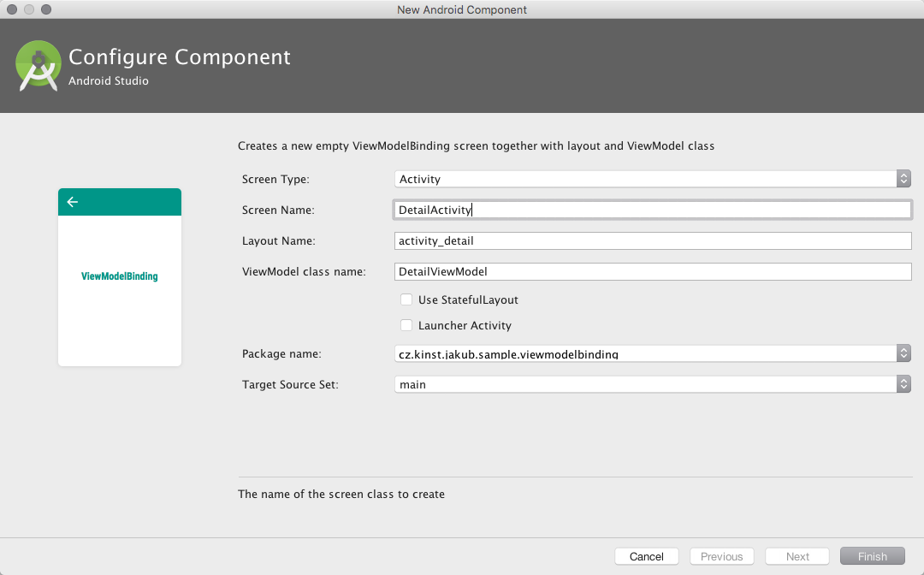Check the Launcher Activity checkbox
The height and width of the screenshot is (575, 924).
pyautogui.click(x=406, y=325)
